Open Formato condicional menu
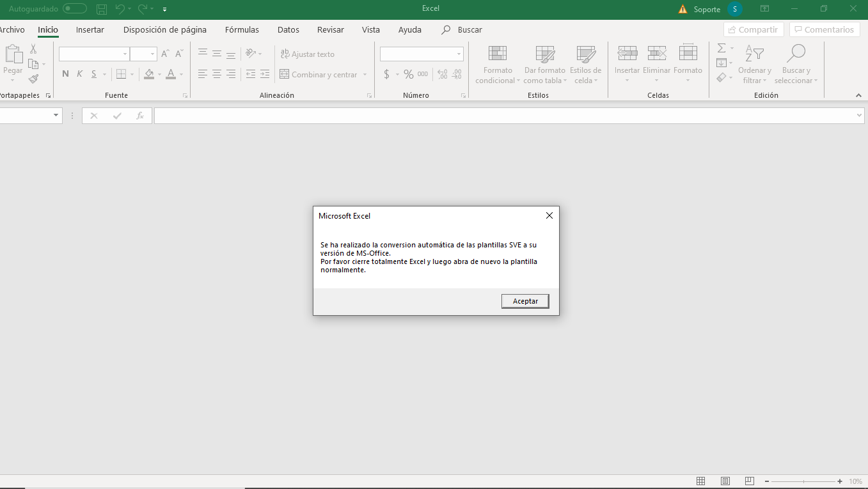 (498, 65)
